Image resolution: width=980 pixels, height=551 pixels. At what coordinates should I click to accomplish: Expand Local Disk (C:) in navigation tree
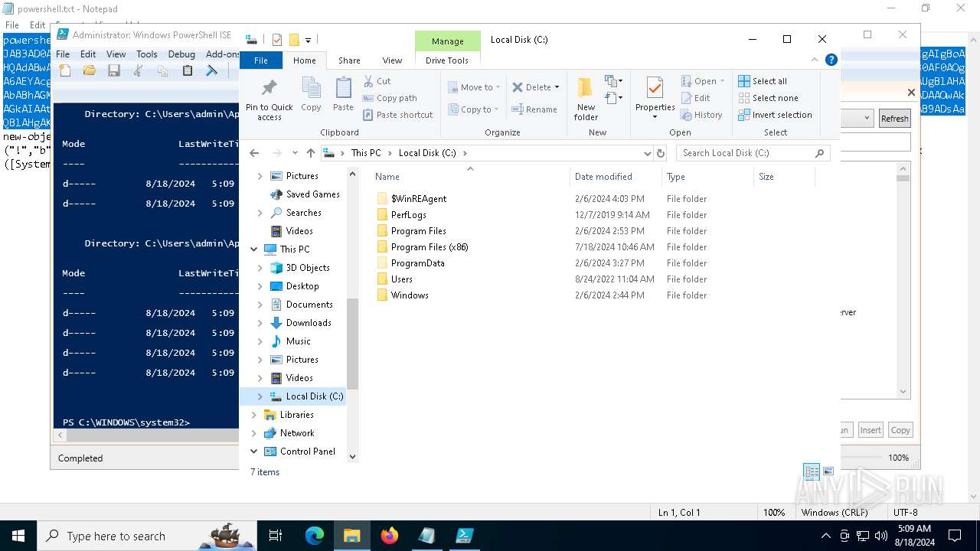(x=260, y=396)
